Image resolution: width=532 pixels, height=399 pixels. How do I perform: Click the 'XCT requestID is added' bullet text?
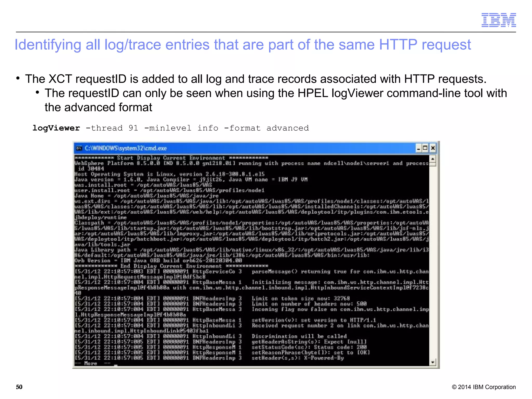pos(256,79)
